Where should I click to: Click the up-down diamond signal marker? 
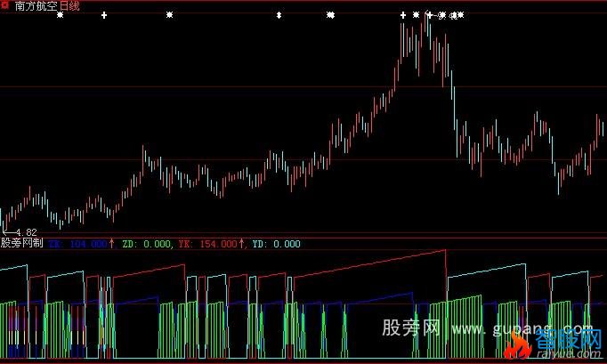[x=279, y=15]
